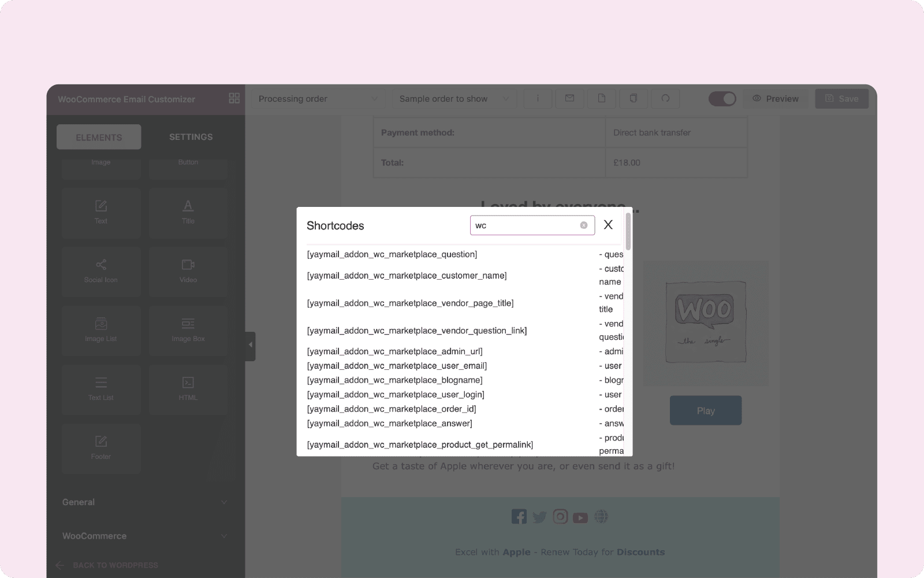Select the Social Icon element

pyautogui.click(x=101, y=272)
